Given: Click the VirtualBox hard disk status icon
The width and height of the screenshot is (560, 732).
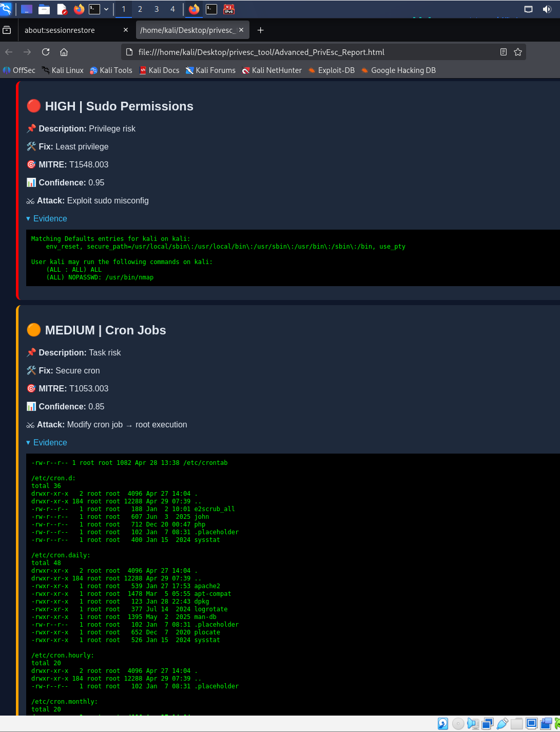Looking at the screenshot, I should pyautogui.click(x=443, y=724).
